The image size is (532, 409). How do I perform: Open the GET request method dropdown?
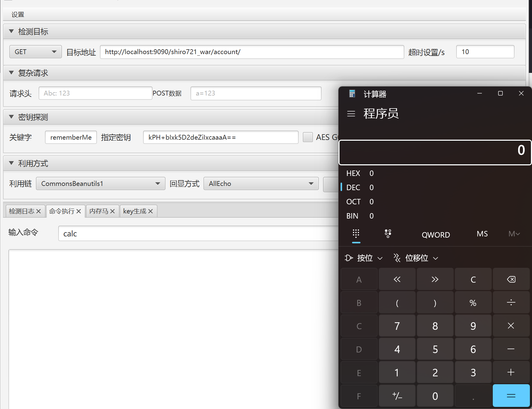tap(36, 52)
